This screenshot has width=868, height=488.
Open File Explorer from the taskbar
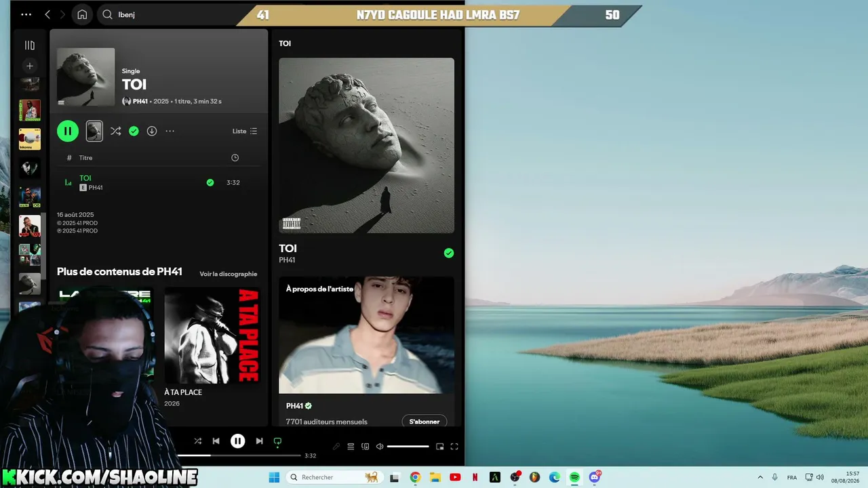(x=435, y=477)
